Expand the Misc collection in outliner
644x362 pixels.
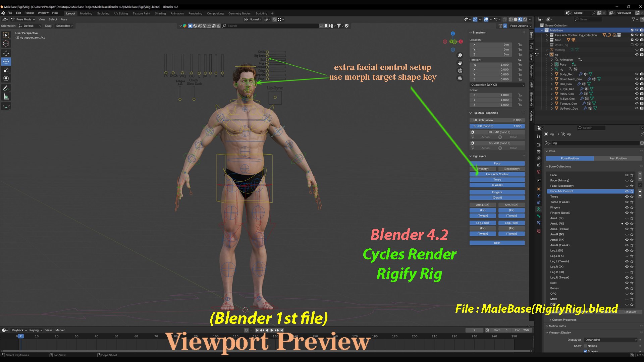click(547, 40)
